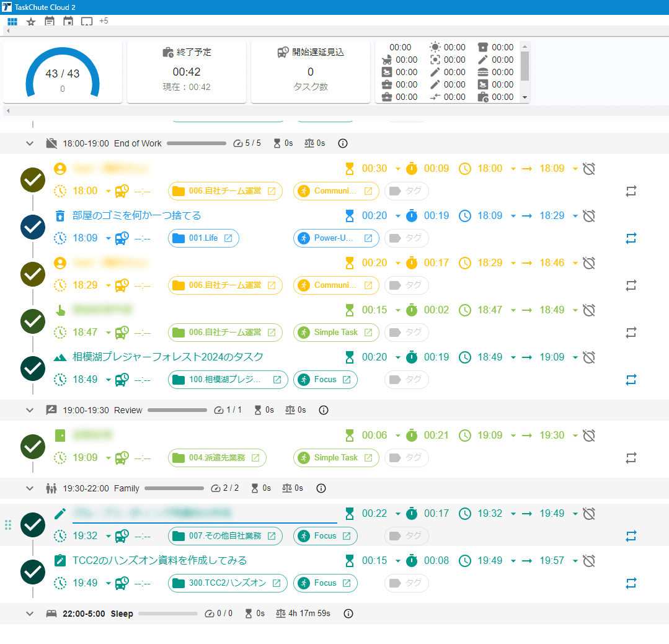The width and height of the screenshot is (669, 644).
Task: Open the 100.相模湖プレジ... project chip
Action: pyautogui.click(x=228, y=380)
